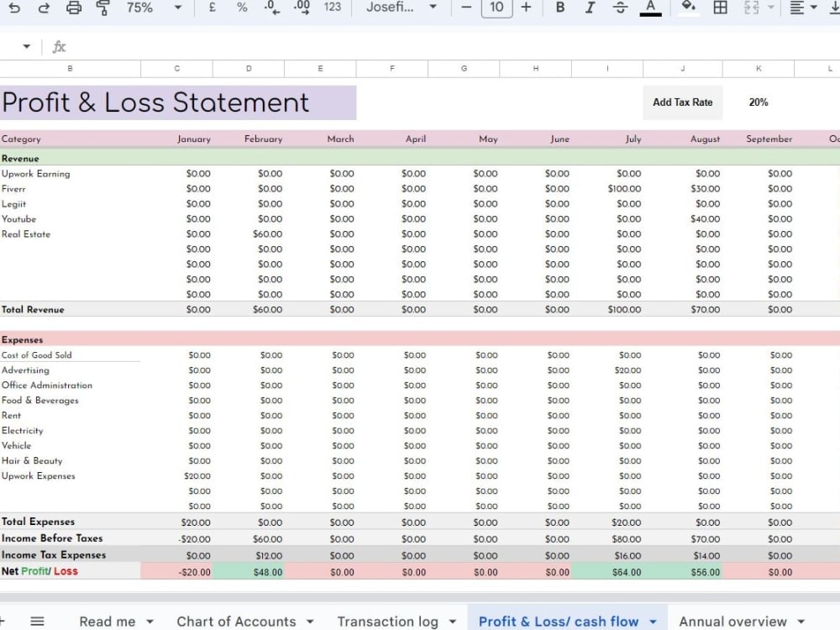Screen dimensions: 840x630
Task: Open all sheets list icon
Action: (x=37, y=622)
